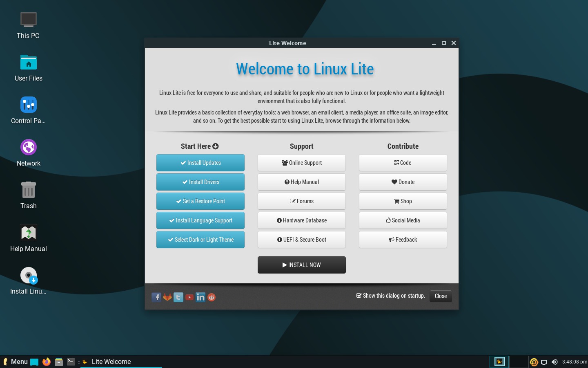This screenshot has height=368, width=588.
Task: Open the LinkedIn social icon
Action: (x=200, y=297)
